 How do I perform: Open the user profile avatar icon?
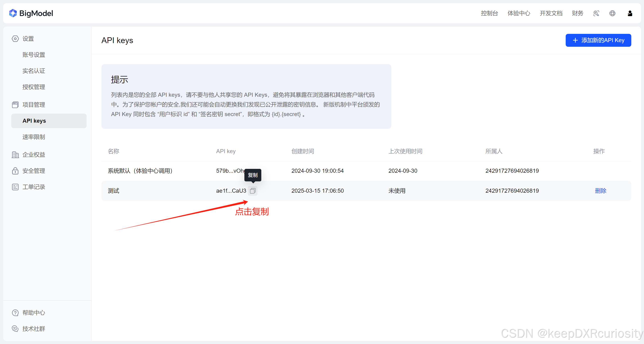pos(630,13)
